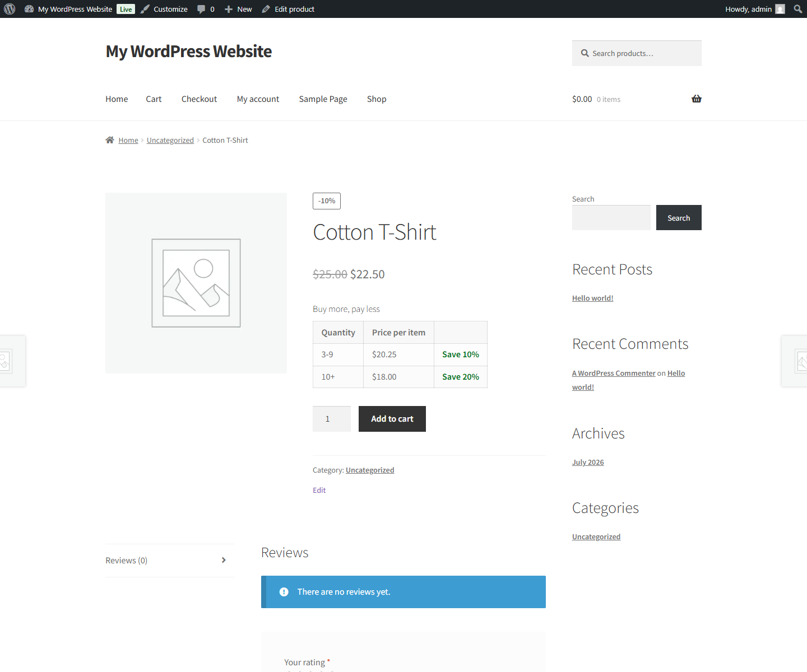Open next product thumbnail on right edge
The image size is (807, 672).
point(795,361)
